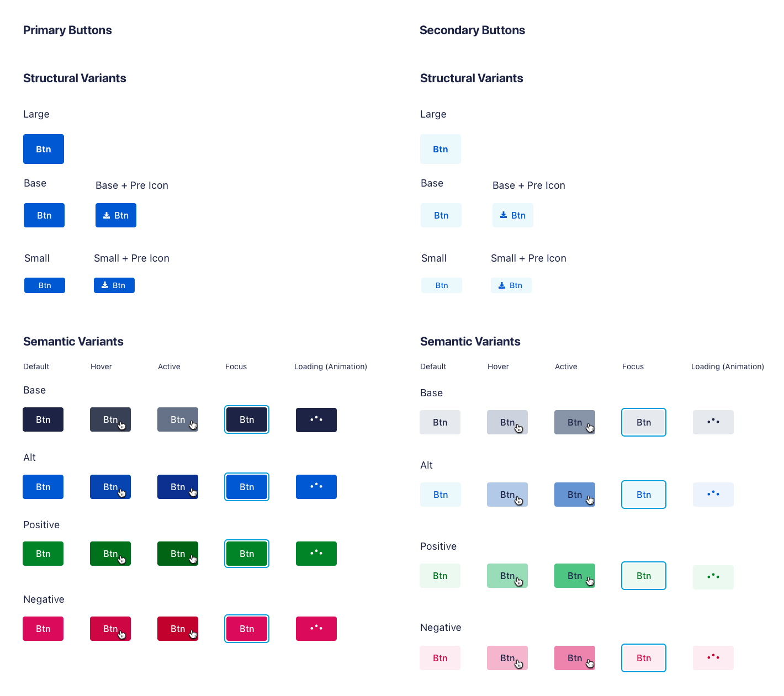
Task: Click primary Small + Pre Icon download button
Action: point(114,285)
